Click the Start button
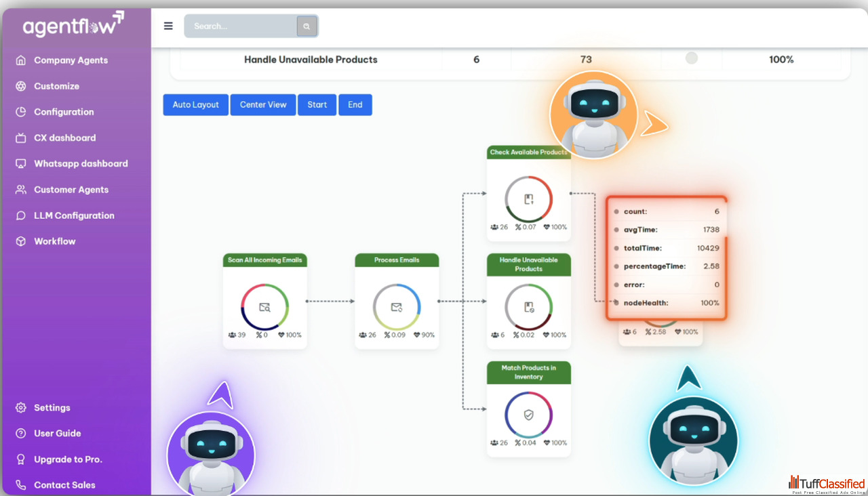The width and height of the screenshot is (868, 496). (x=317, y=105)
